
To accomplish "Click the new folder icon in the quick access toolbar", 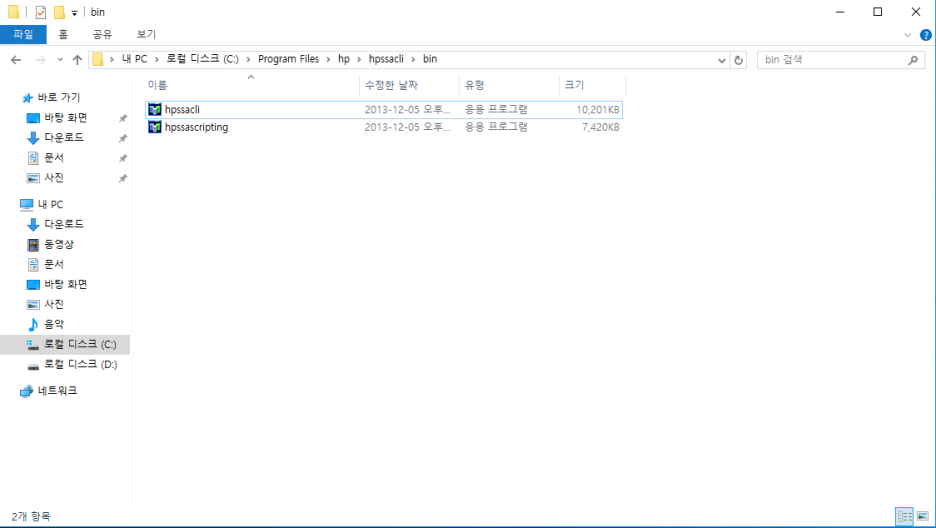I will (x=59, y=12).
